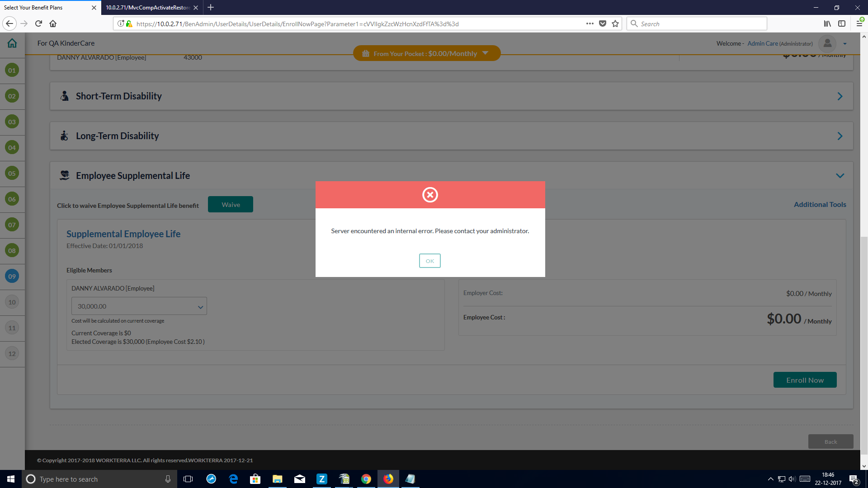The image size is (868, 488).
Task: Open the Additional Tools link
Action: (820, 205)
